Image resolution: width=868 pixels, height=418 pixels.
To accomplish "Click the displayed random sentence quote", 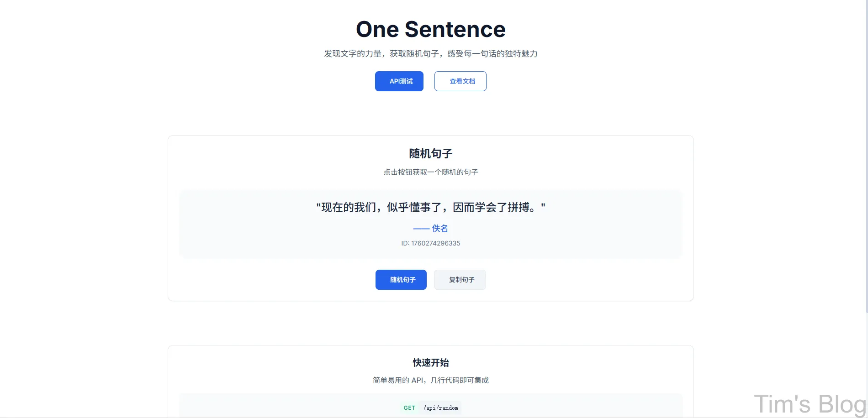I will click(430, 207).
